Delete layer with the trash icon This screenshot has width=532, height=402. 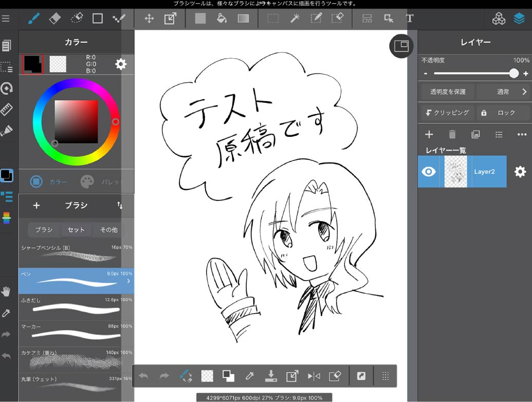coord(452,135)
